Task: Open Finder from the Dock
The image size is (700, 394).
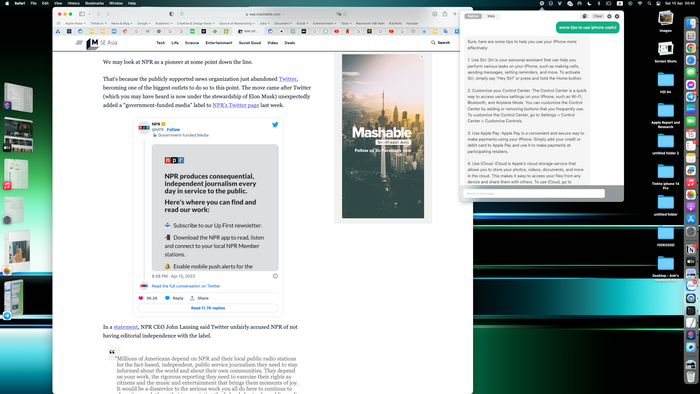Action: tap(691, 23)
